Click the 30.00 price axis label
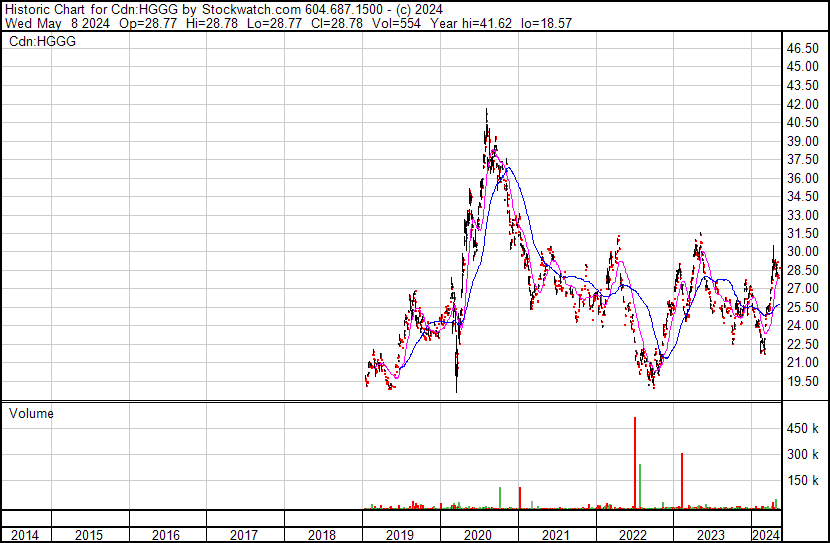 pos(802,252)
